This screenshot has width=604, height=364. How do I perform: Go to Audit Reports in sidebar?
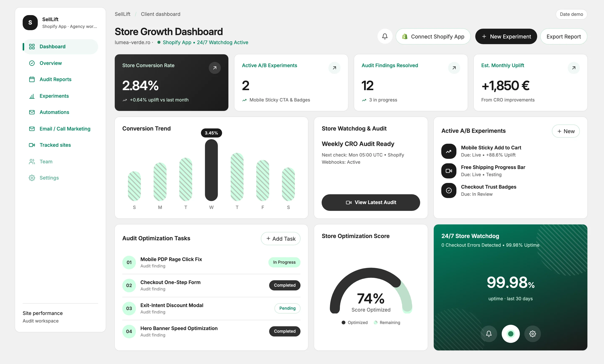[x=60, y=79]
